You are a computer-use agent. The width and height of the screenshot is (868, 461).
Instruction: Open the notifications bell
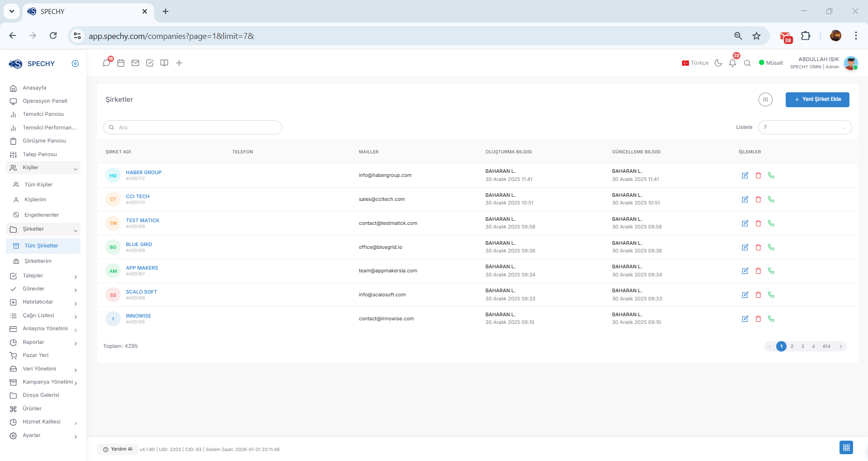click(x=733, y=63)
